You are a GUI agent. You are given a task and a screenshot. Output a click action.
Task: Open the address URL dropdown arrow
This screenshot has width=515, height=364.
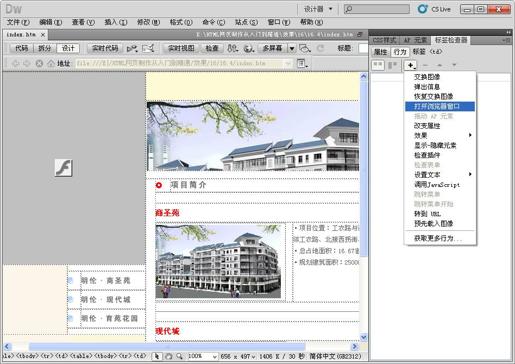click(x=288, y=63)
